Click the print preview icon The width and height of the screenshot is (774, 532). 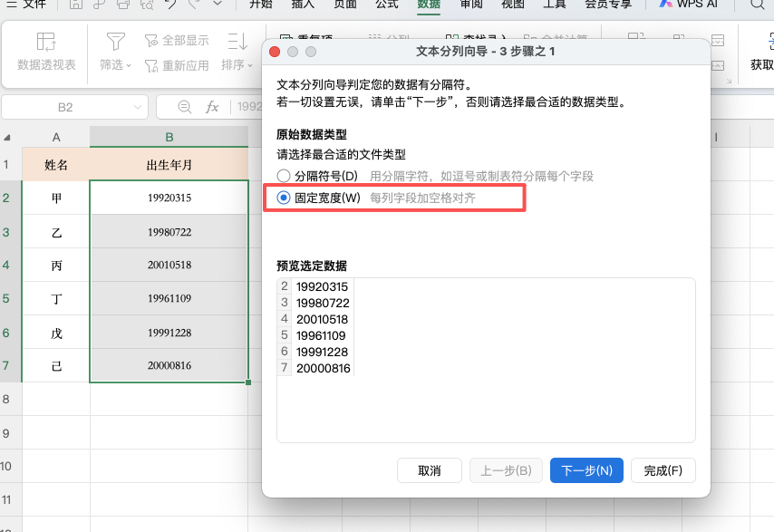point(147,4)
